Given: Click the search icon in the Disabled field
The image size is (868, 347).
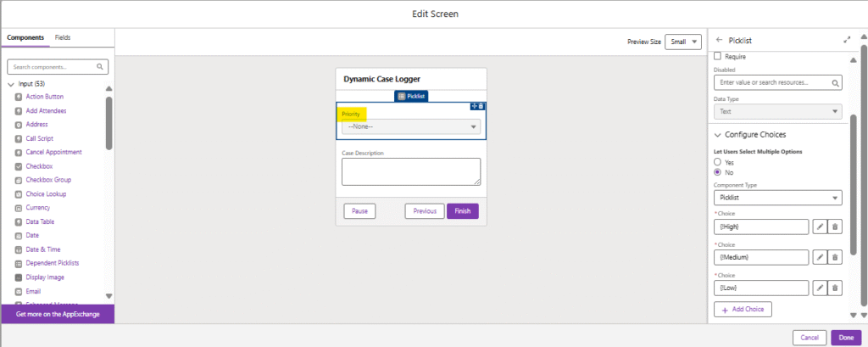Looking at the screenshot, I should (x=835, y=83).
